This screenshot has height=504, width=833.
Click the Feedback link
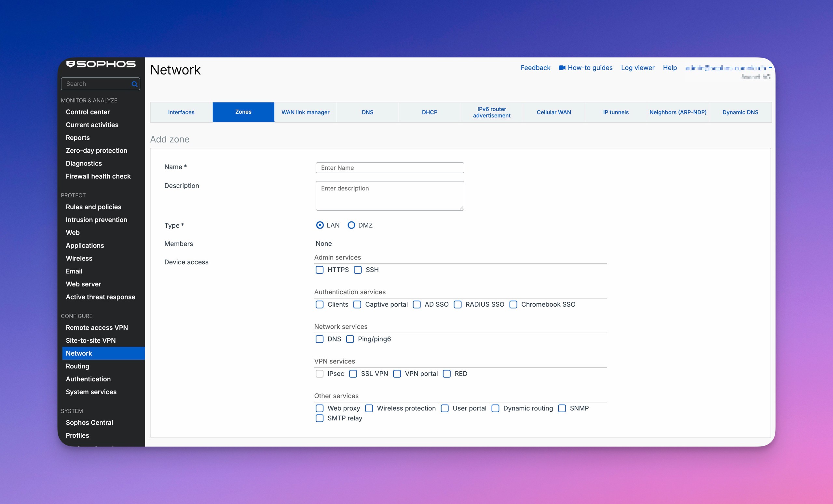point(535,68)
